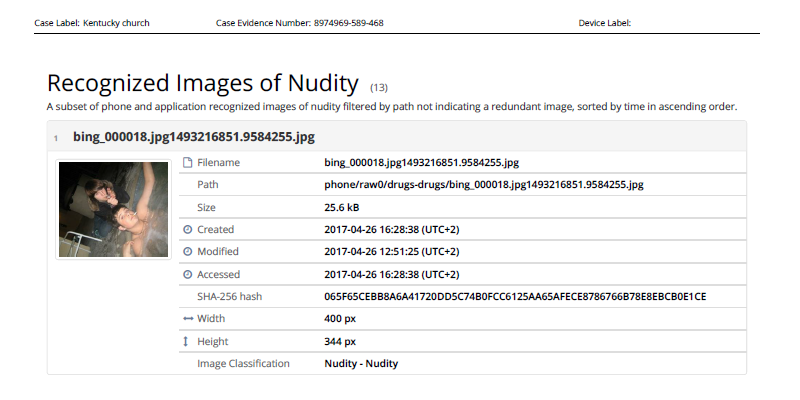Click the vertical arrow icon beside Height
800x400 pixels.
tap(187, 342)
